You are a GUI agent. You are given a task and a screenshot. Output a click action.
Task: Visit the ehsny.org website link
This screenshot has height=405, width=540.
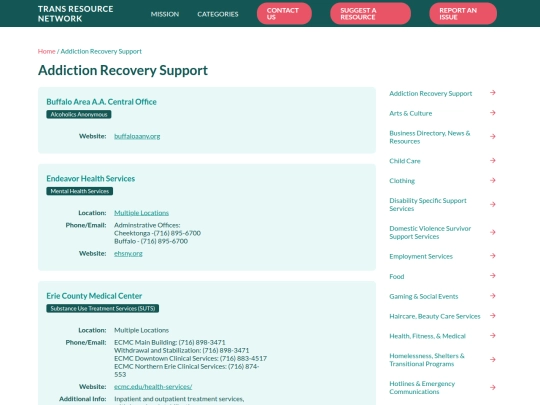click(x=128, y=253)
